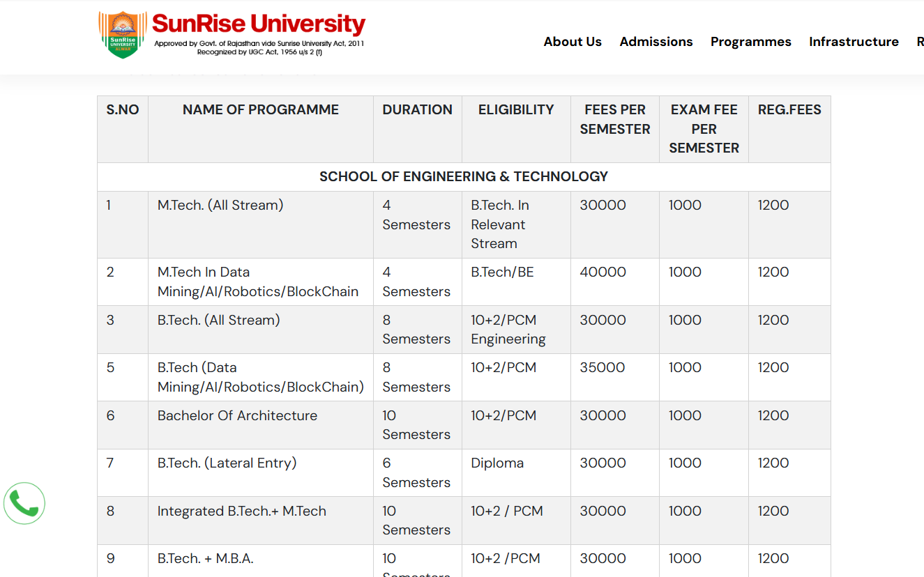The width and height of the screenshot is (924, 577).
Task: Click Bachelor Of Architecture programme name
Action: click(237, 416)
